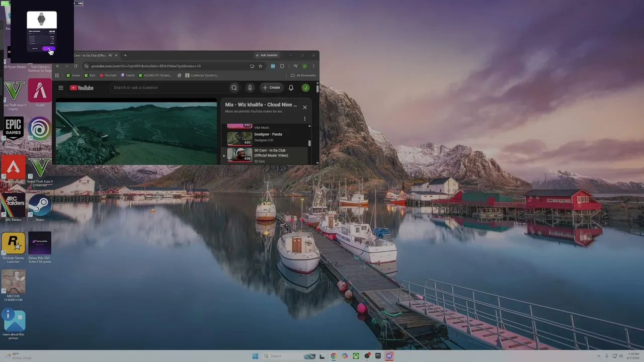Open the taskbar clock and date
Screen dimensions: 644x362
pyautogui.click(x=633, y=356)
